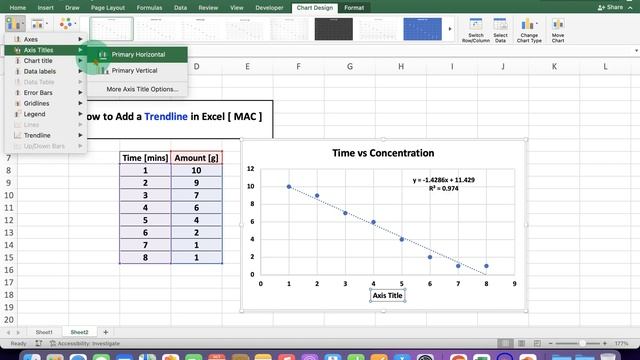Image resolution: width=640 pixels, height=360 pixels.
Task: Click the Share button
Action: point(610,7)
